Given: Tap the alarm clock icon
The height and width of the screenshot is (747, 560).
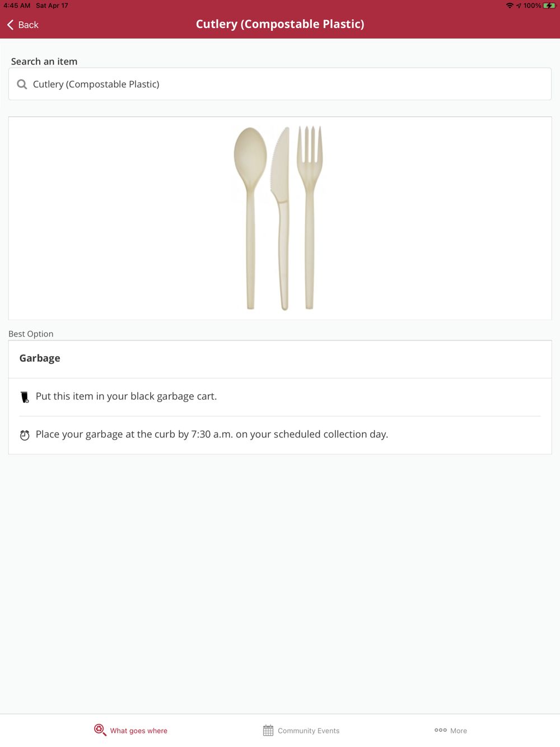Looking at the screenshot, I should pyautogui.click(x=25, y=435).
